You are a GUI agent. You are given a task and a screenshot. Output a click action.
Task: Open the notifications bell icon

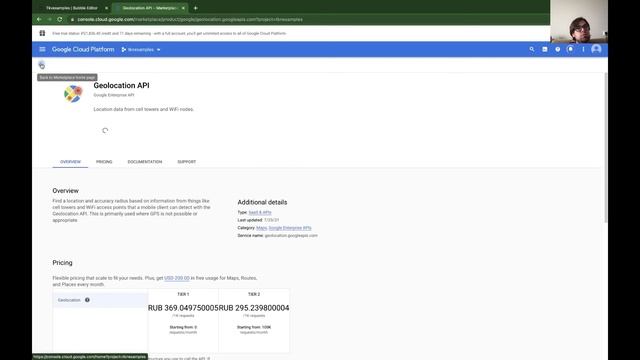[x=570, y=49]
